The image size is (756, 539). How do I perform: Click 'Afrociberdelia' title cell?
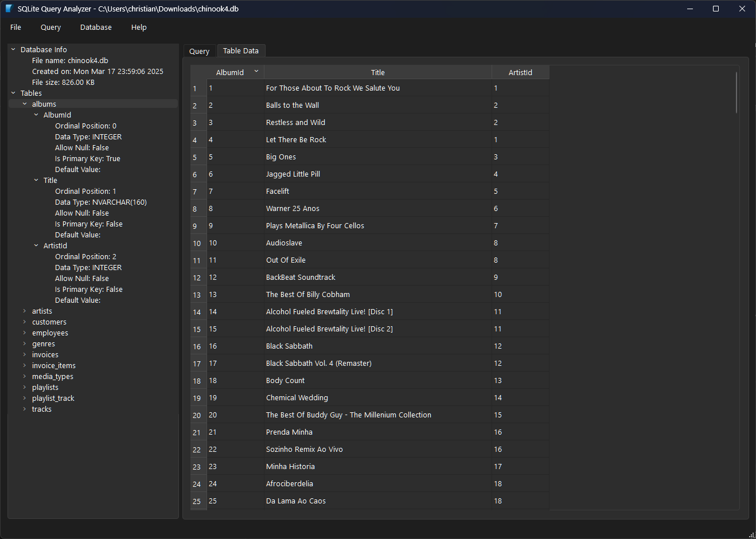point(377,483)
